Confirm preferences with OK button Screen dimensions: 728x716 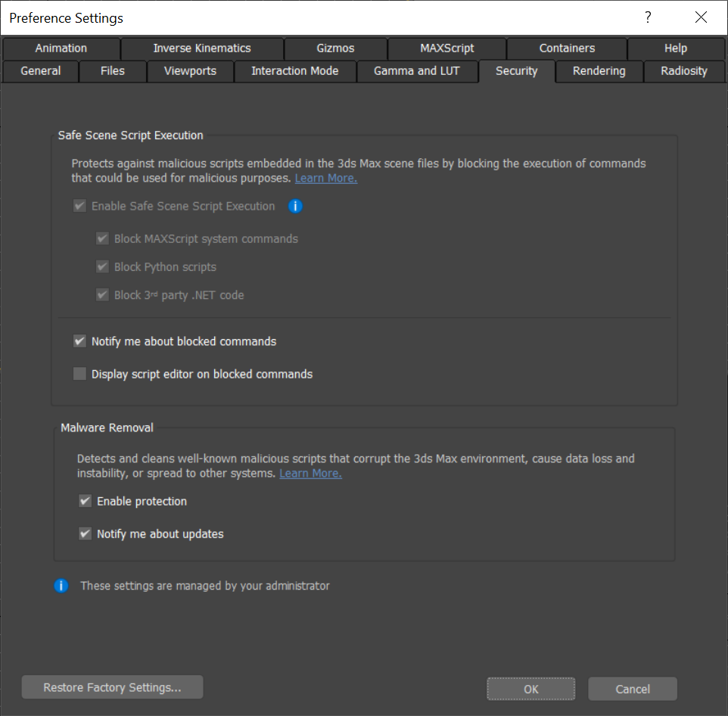click(530, 689)
